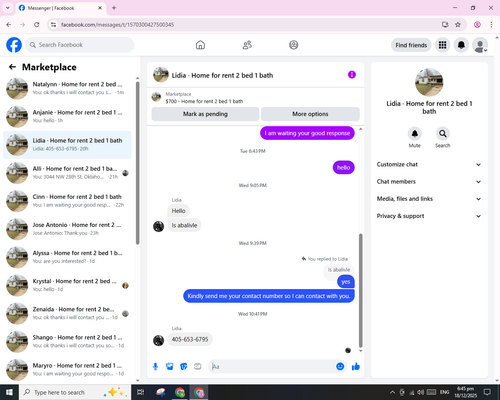Open Krystal conversation
This screenshot has width=500, height=400.
click(67, 285)
